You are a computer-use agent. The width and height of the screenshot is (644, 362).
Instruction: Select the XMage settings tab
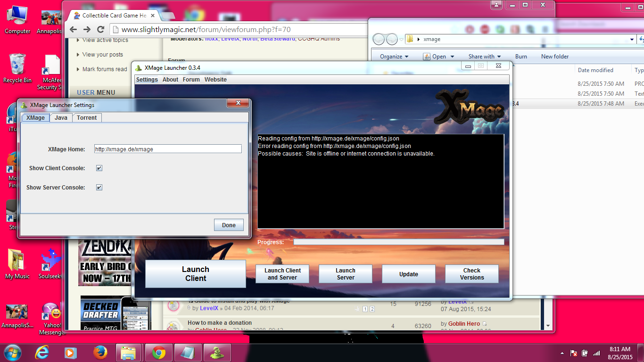pos(35,118)
